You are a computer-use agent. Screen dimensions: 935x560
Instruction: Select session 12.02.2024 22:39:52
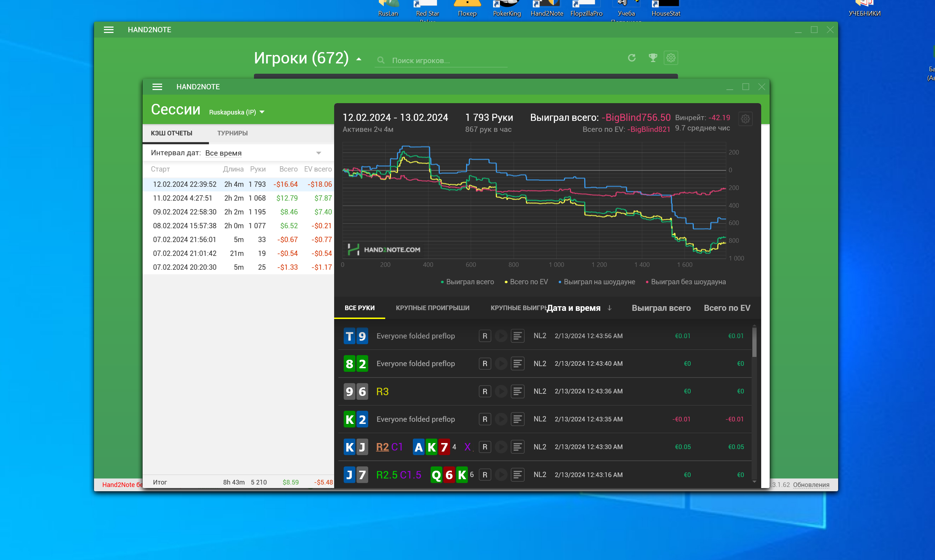click(x=238, y=184)
